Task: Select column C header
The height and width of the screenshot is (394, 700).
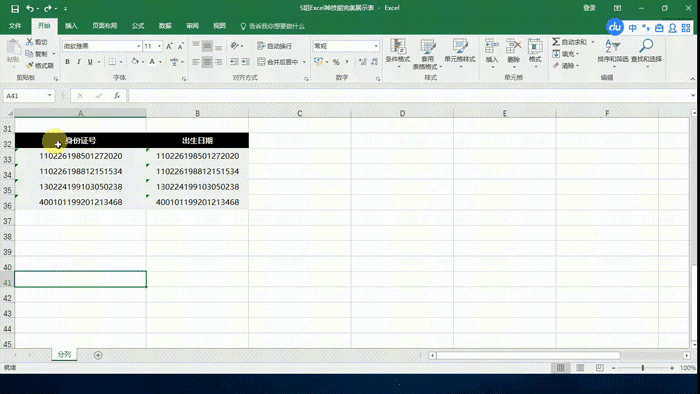Action: 300,113
